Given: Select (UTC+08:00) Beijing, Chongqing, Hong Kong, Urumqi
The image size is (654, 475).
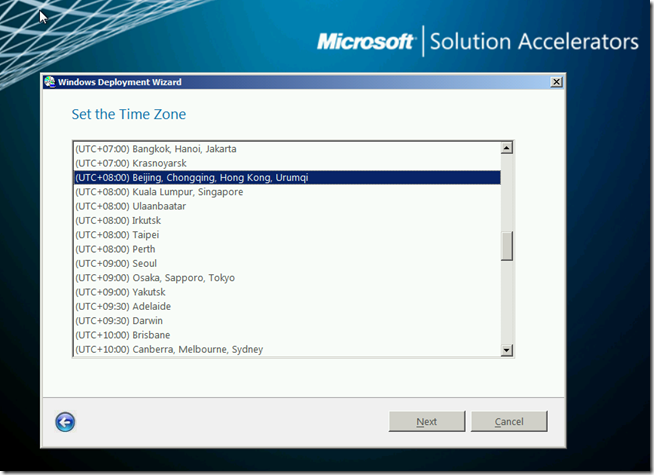Looking at the screenshot, I should pos(287,178).
